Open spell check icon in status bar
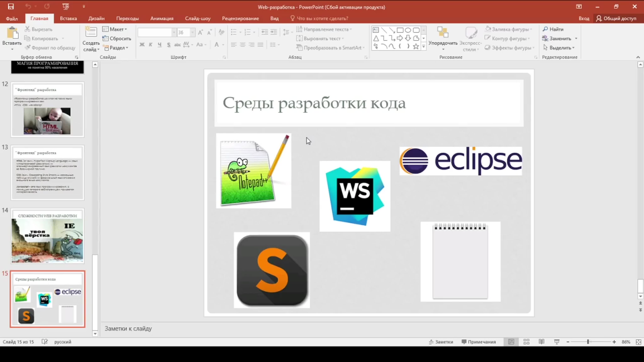 (44, 342)
